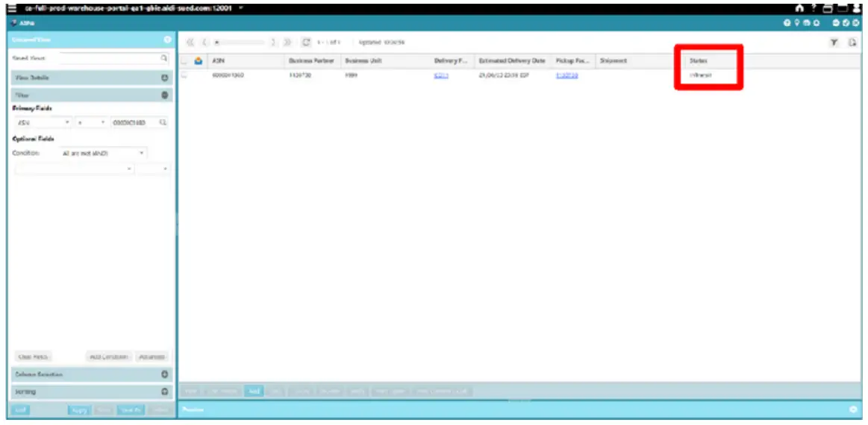Open the hamburger menu in the black title bar
The image size is (868, 425).
12,9
